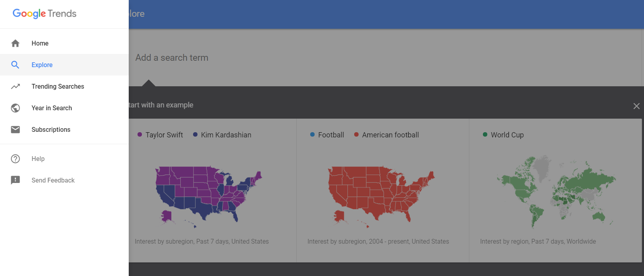Click the purple Taylor Swift legend dot

140,135
